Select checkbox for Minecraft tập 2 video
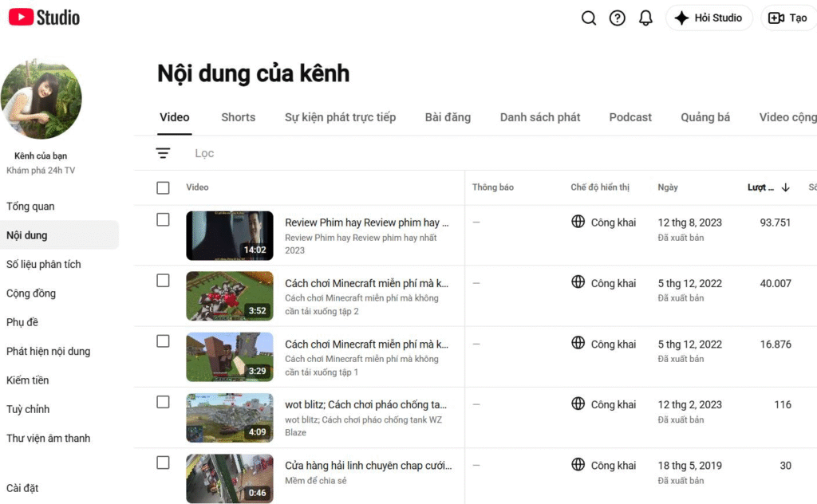This screenshot has width=817, height=504. (163, 281)
